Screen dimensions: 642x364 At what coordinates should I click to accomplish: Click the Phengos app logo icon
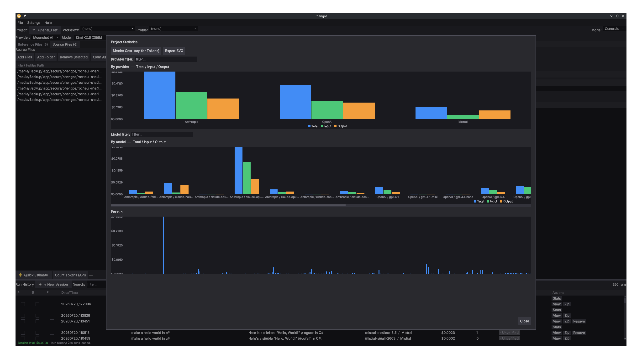click(x=19, y=16)
